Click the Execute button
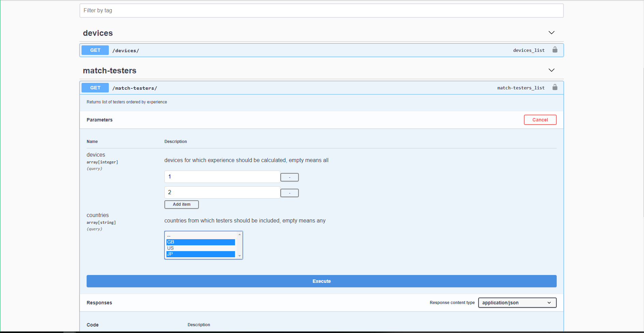Viewport: 644px width, 333px height. [321, 281]
